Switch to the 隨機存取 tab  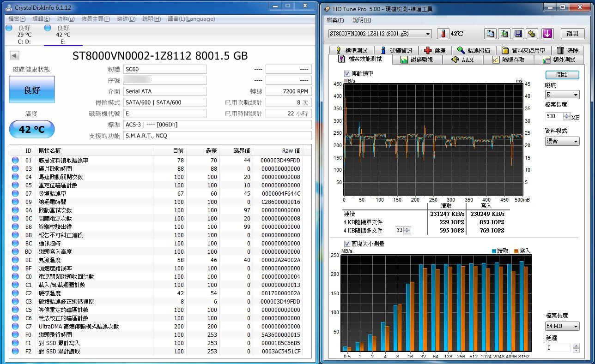pos(509,60)
